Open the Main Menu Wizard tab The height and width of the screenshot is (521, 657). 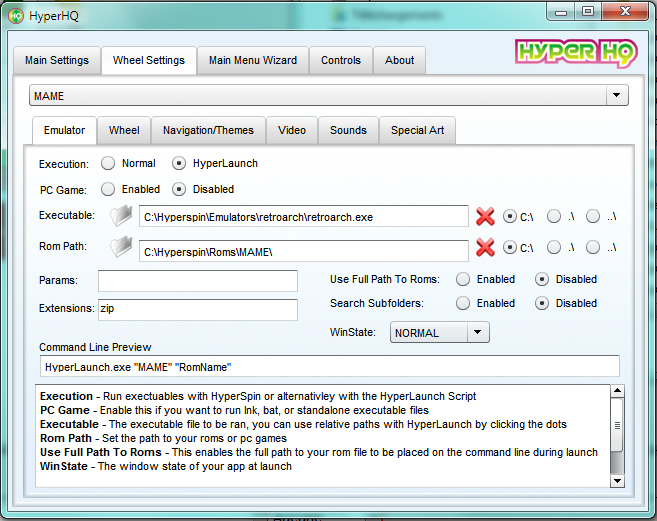(x=253, y=60)
